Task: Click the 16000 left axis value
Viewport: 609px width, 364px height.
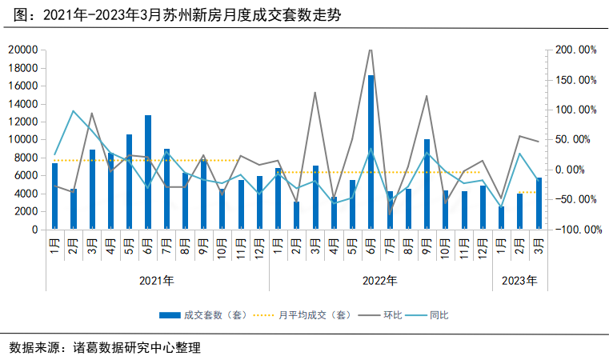Action: [23, 86]
